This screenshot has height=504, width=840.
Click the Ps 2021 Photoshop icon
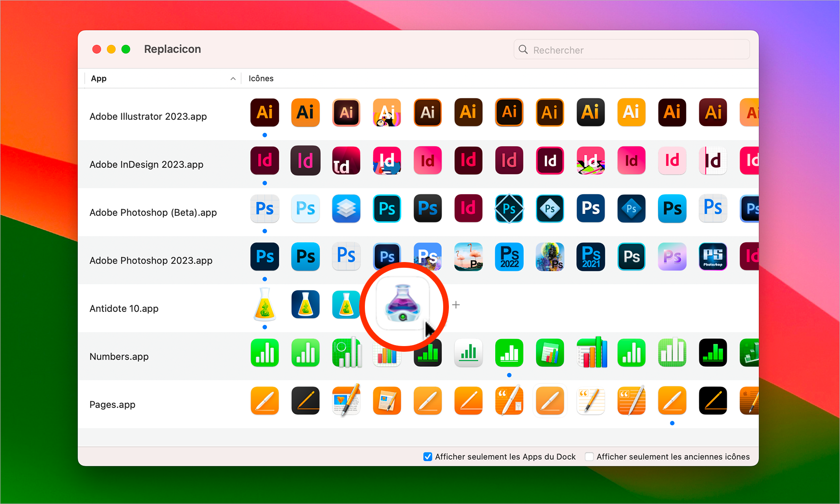(591, 257)
